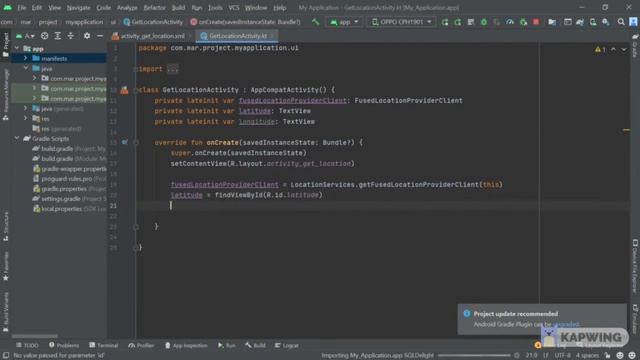Viewport: 640px width, 360px height.
Task: Open the File menu
Action: (22, 8)
